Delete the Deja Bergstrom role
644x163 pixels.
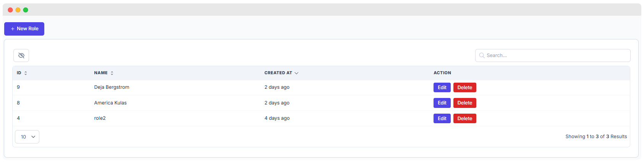point(464,88)
